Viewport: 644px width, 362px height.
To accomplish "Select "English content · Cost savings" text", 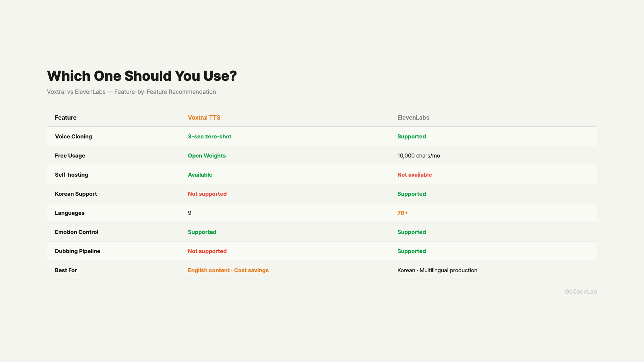I will click(228, 270).
